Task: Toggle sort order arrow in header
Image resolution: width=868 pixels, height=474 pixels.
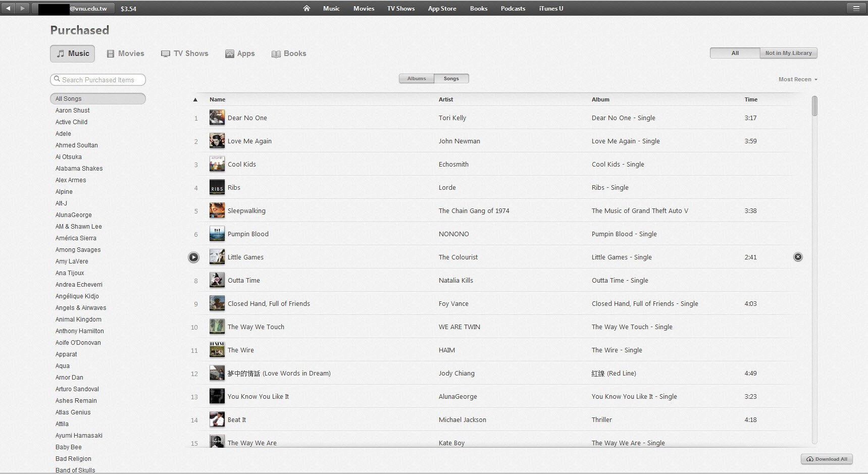Action: [195, 99]
